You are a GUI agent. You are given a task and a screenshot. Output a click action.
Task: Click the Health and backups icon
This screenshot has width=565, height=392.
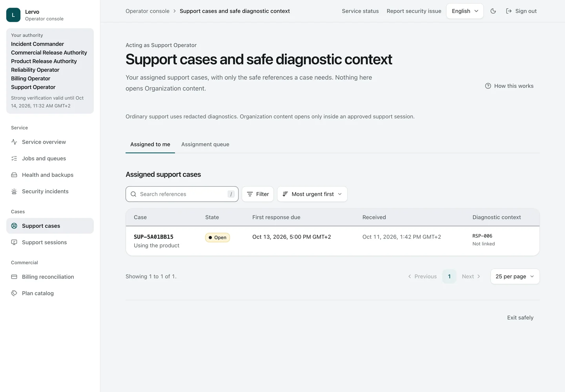coord(14,175)
